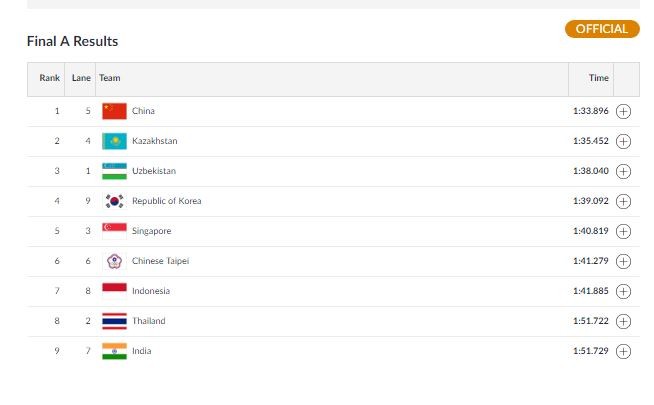Click the Republic of Korea flag icon

point(114,201)
